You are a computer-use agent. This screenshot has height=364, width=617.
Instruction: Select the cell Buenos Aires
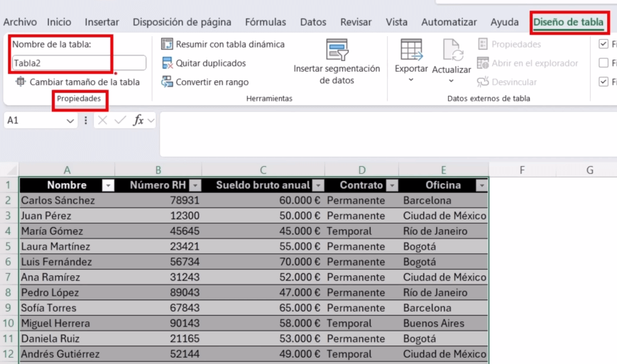tap(444, 323)
